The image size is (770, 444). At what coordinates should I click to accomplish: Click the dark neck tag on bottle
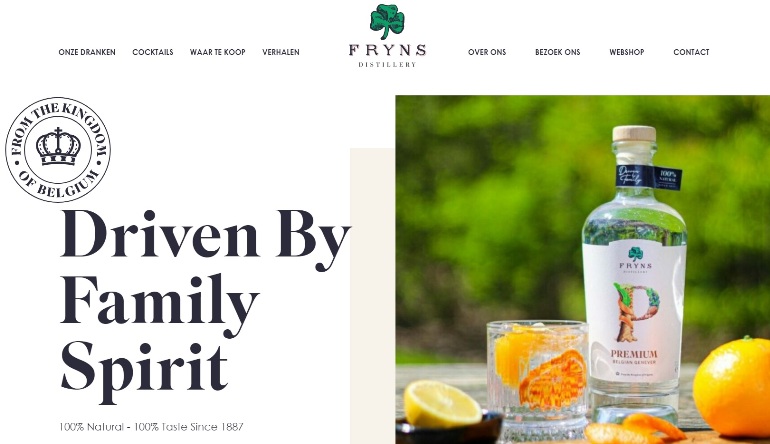click(x=648, y=178)
